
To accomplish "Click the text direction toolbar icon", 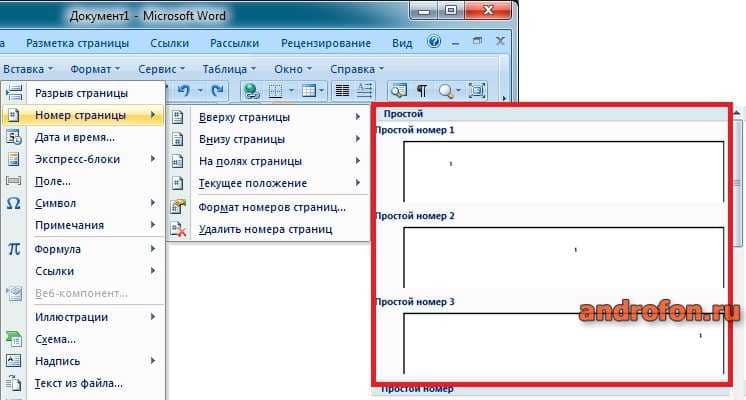I will pyautogui.click(x=364, y=90).
